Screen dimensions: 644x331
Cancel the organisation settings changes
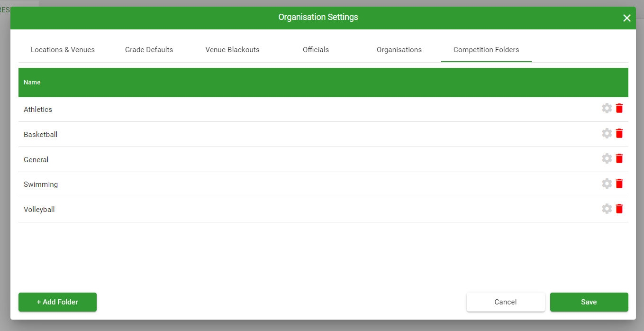click(x=506, y=302)
